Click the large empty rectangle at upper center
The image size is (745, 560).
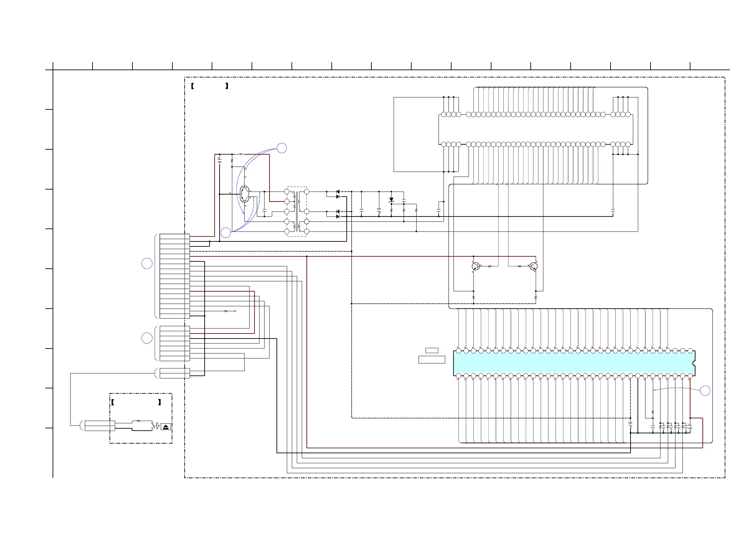click(416, 135)
